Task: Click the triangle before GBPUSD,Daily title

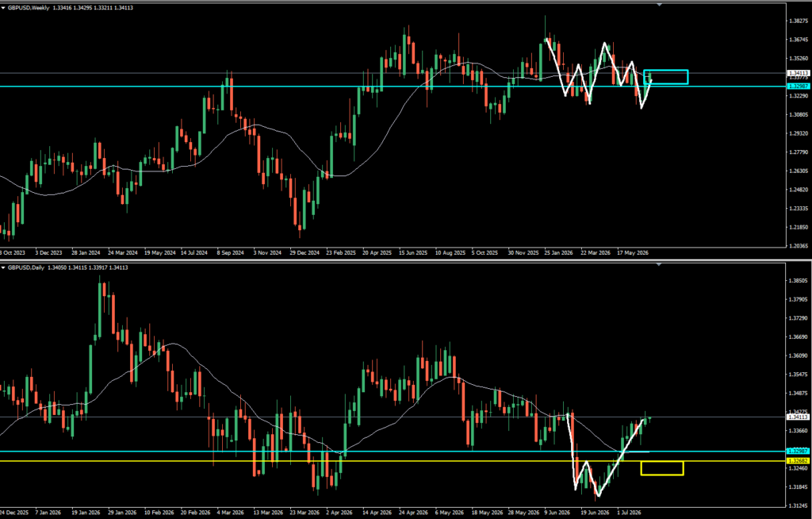Action: point(3,267)
